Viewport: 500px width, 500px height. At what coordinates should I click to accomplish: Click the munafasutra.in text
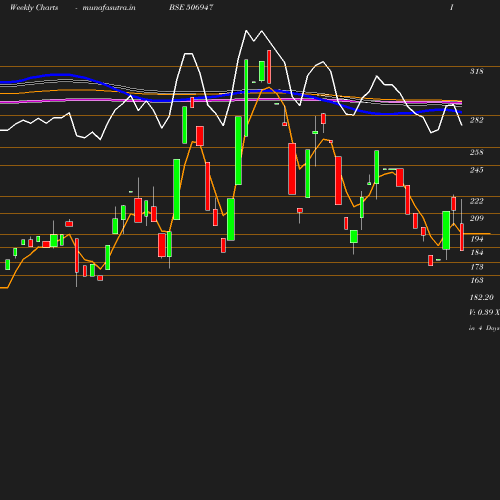(109, 7)
